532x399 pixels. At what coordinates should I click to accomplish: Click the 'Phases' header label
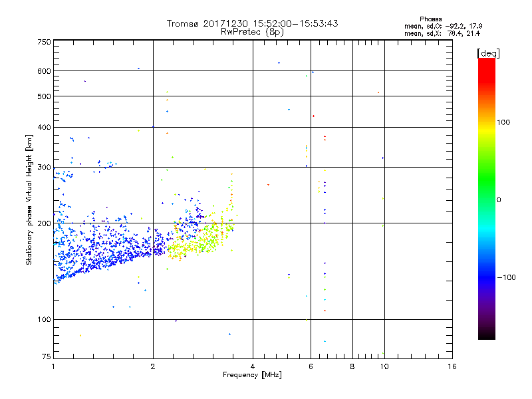point(430,19)
